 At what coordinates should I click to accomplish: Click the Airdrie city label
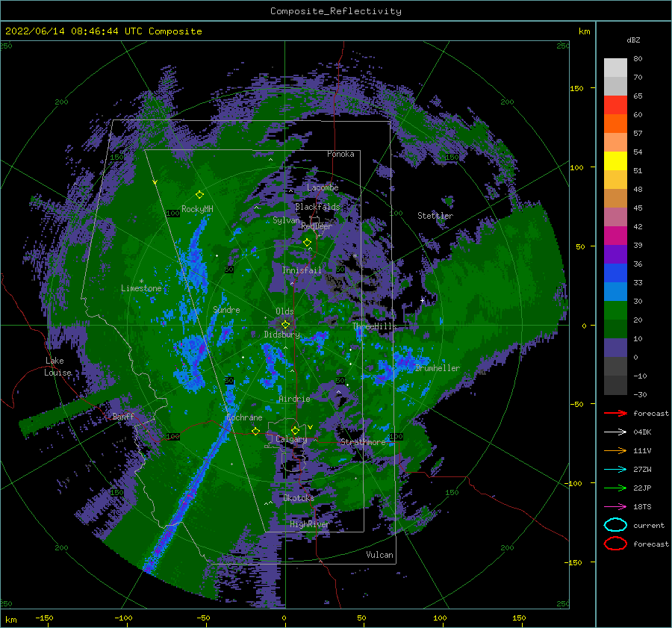(x=294, y=399)
